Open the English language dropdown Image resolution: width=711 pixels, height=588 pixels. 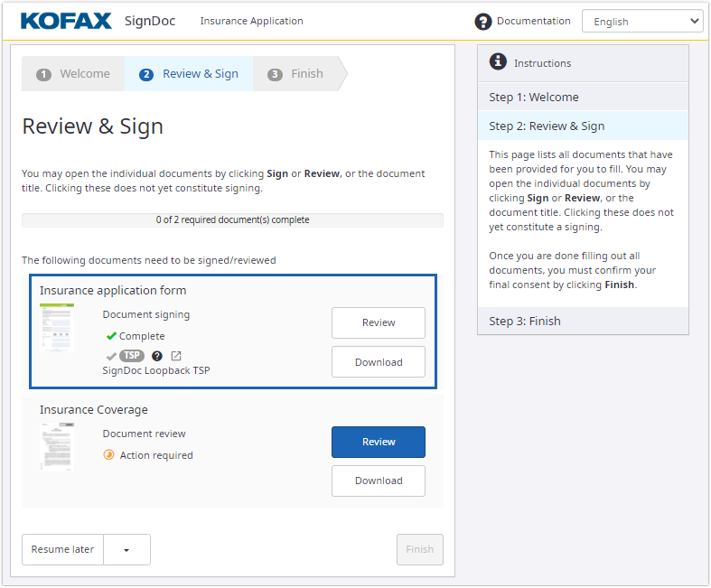(641, 22)
